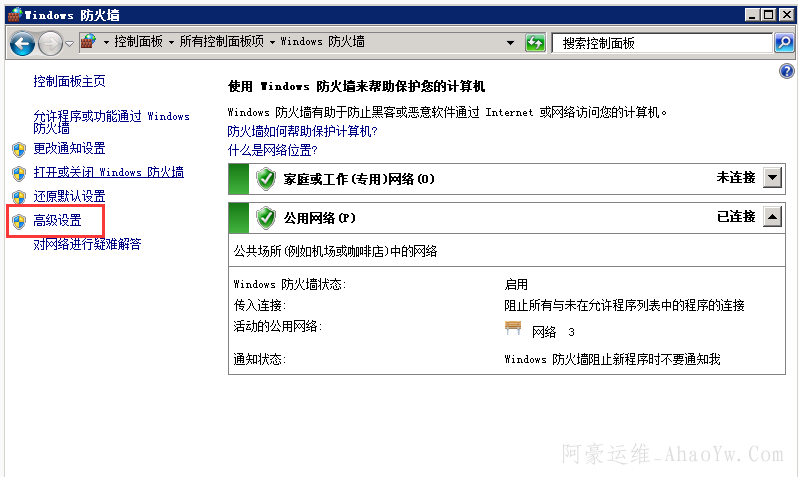This screenshot has width=798, height=477.
Task: Close the Windows 防火墙 window
Action: [787, 15]
